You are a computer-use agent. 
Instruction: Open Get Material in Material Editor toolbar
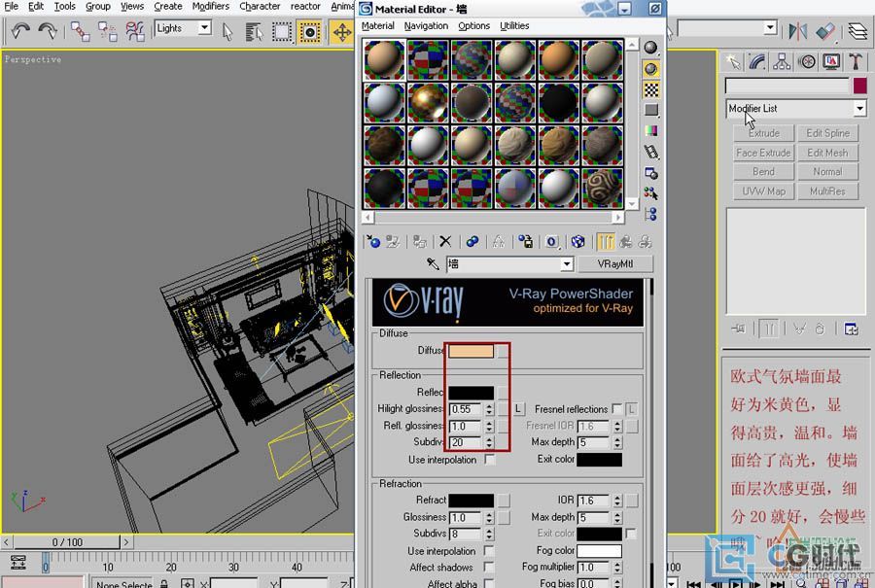coord(372,242)
